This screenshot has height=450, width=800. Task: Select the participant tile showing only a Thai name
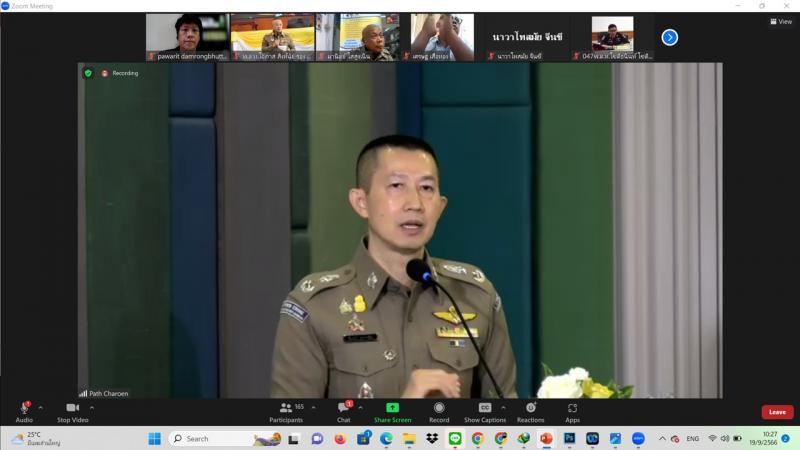tap(528, 37)
